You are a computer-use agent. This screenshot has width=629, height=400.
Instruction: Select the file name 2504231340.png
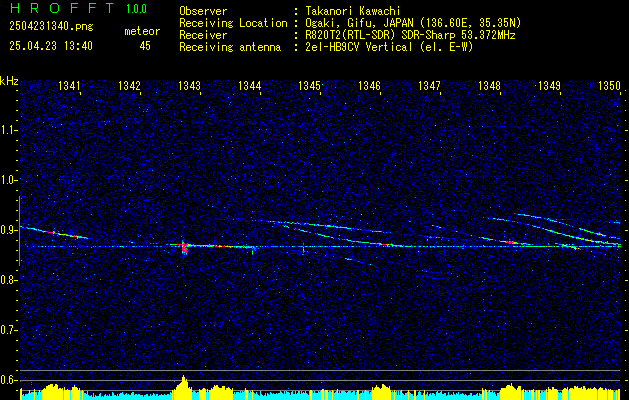[51, 27]
